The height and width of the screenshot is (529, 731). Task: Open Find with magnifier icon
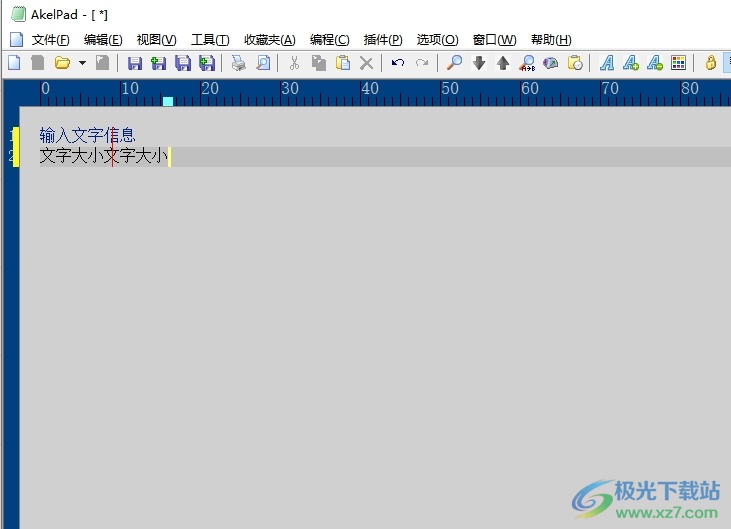pos(455,62)
